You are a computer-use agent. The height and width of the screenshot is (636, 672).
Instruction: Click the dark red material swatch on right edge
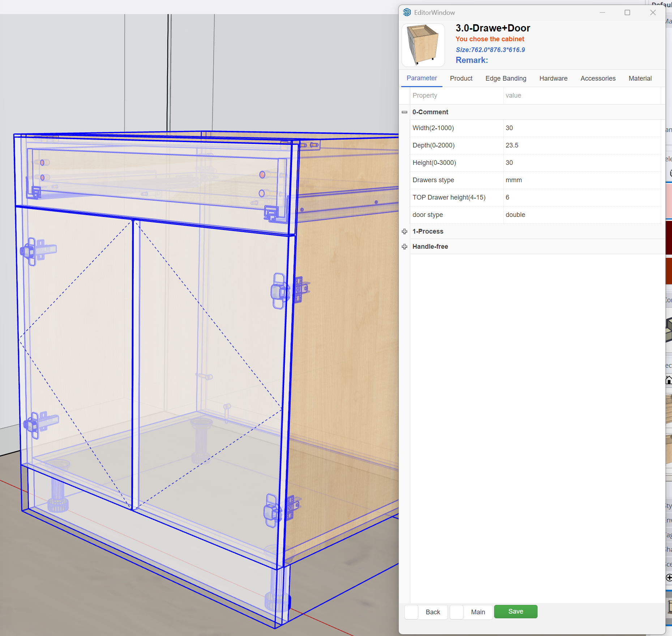tap(669, 237)
